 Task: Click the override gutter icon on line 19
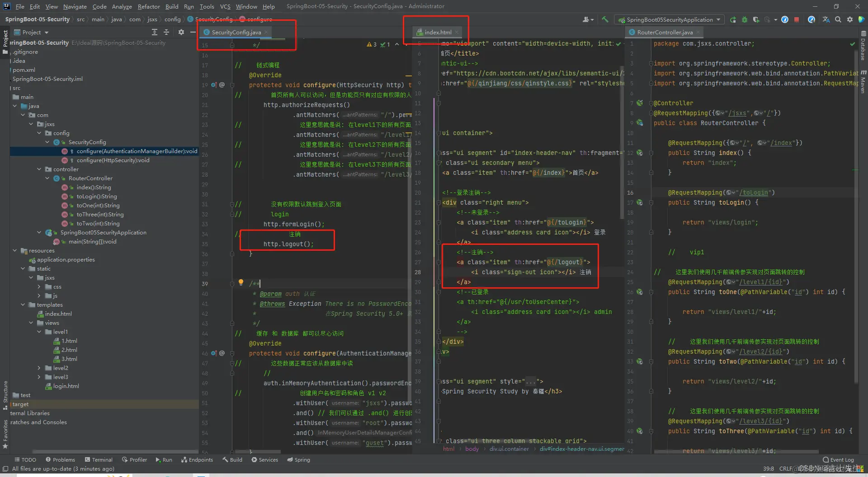pos(214,85)
